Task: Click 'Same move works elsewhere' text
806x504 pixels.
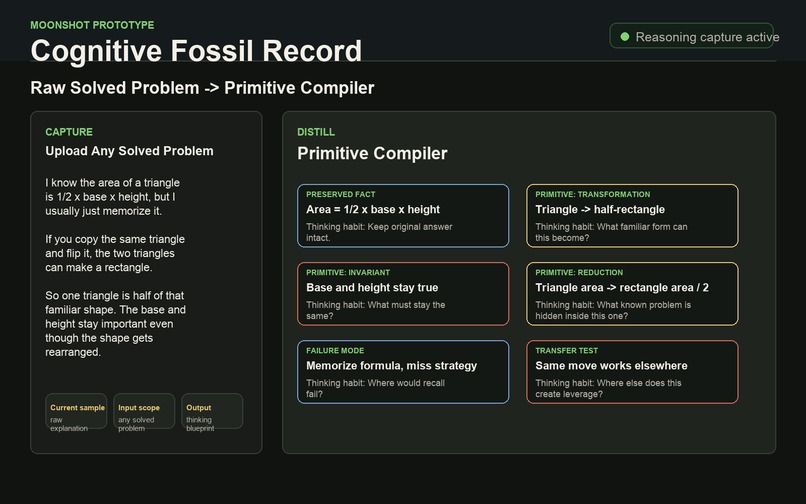Action: click(x=611, y=366)
